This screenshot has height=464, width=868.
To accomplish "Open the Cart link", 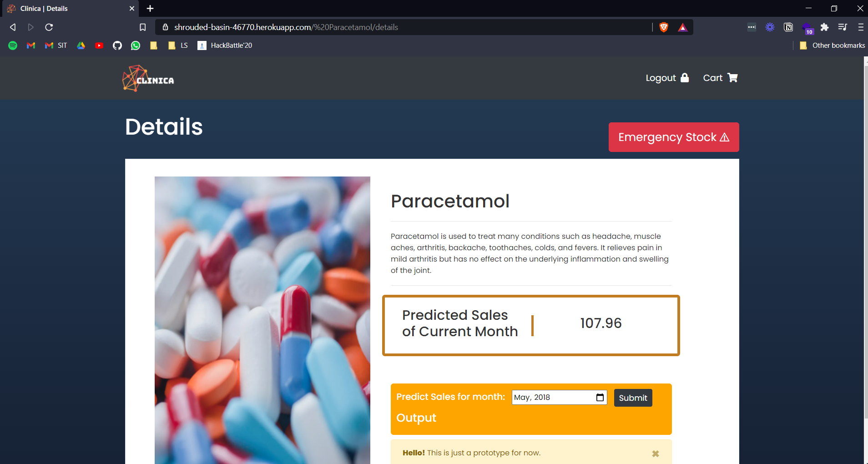I will [720, 78].
